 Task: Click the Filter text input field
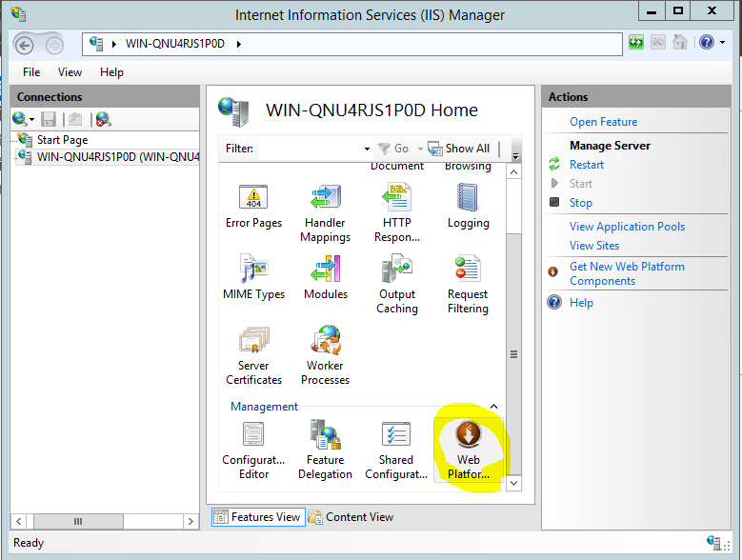coord(309,149)
